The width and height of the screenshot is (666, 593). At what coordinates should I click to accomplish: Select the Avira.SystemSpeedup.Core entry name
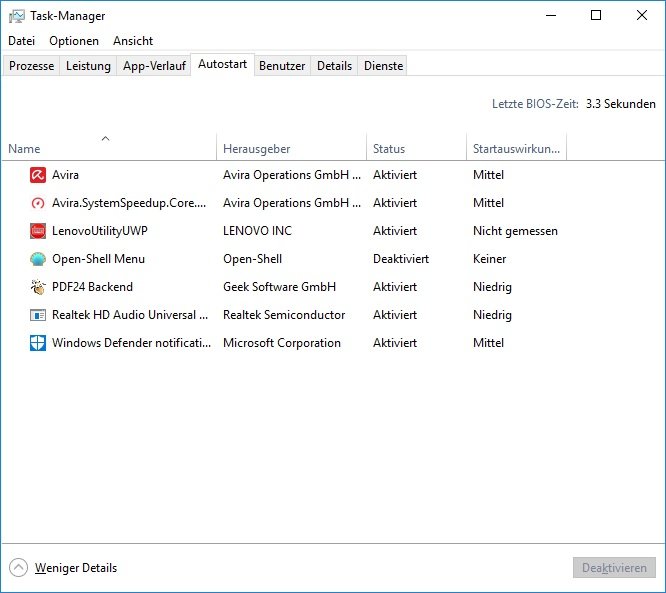[x=129, y=203]
